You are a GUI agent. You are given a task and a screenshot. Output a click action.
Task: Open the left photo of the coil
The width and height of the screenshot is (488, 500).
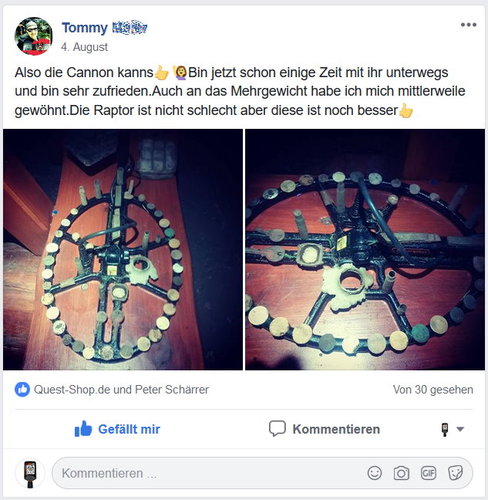[123, 249]
